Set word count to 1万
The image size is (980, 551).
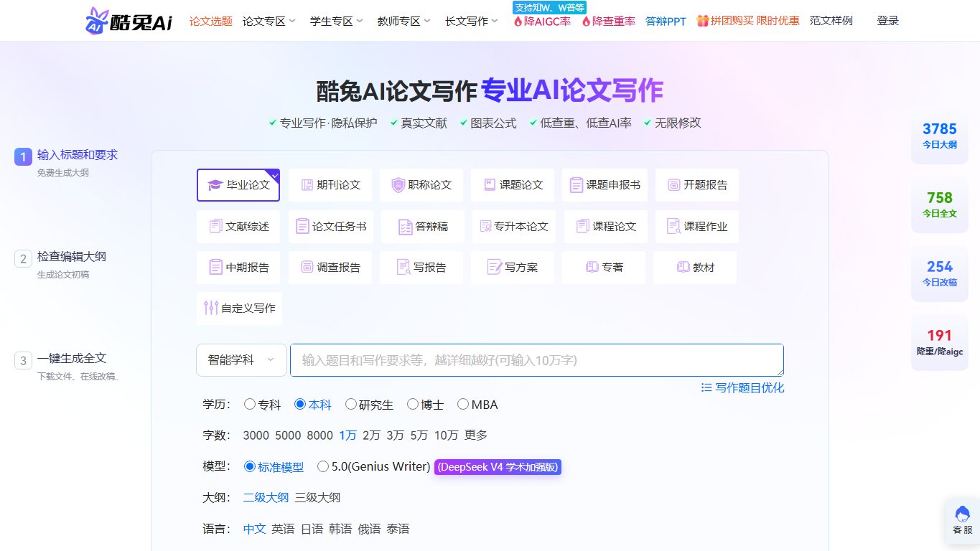click(x=348, y=435)
